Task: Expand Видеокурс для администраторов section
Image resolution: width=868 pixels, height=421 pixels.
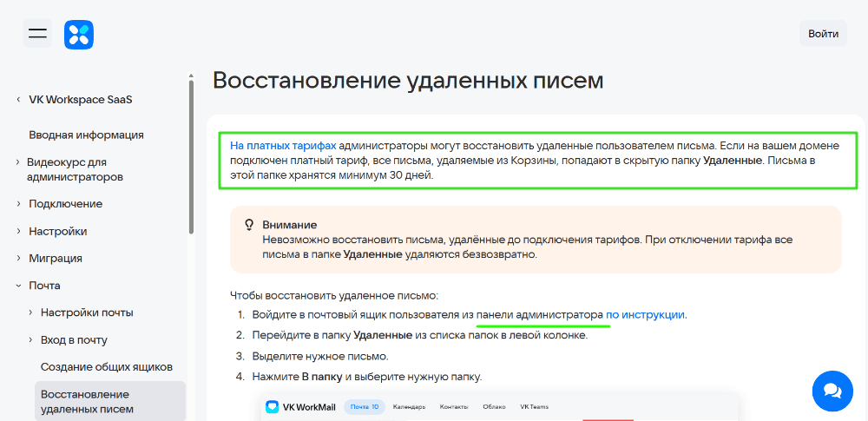Action: click(18, 162)
